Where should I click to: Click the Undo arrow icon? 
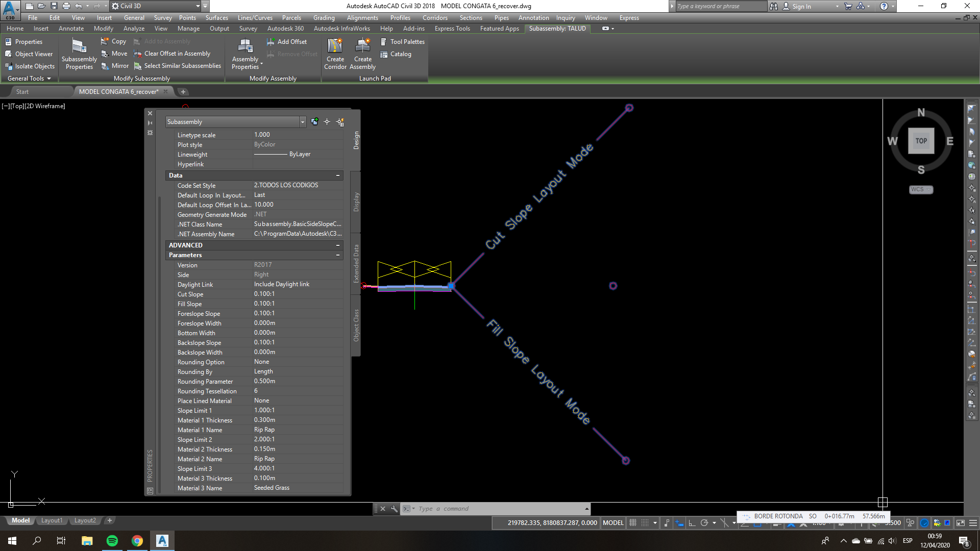(x=79, y=6)
